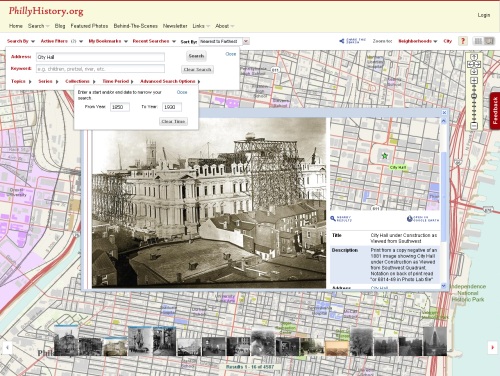Click the City Hall construction photo
This screenshot has height=376, width=500.
tap(209, 203)
